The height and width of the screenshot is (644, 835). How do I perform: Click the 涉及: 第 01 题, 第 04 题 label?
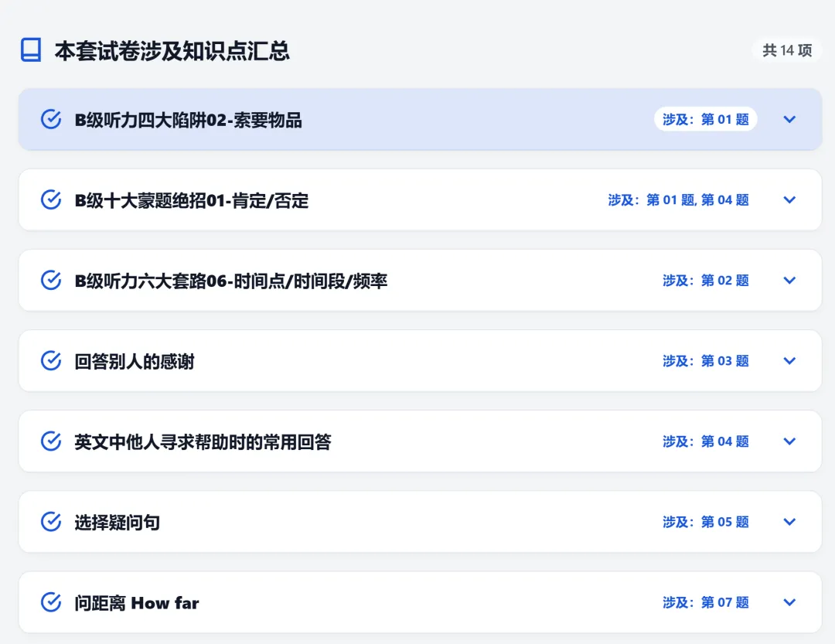pyautogui.click(x=679, y=199)
